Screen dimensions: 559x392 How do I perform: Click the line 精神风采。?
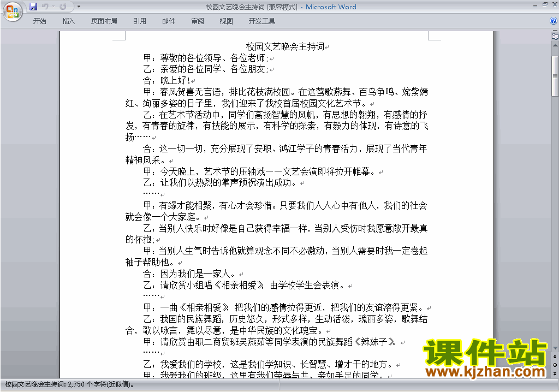[x=145, y=160]
